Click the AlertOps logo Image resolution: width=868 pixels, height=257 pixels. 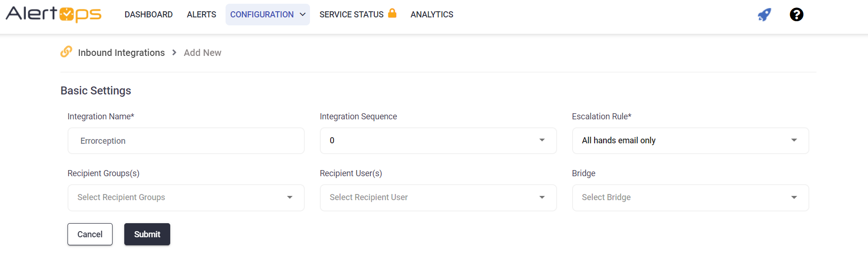pos(53,14)
